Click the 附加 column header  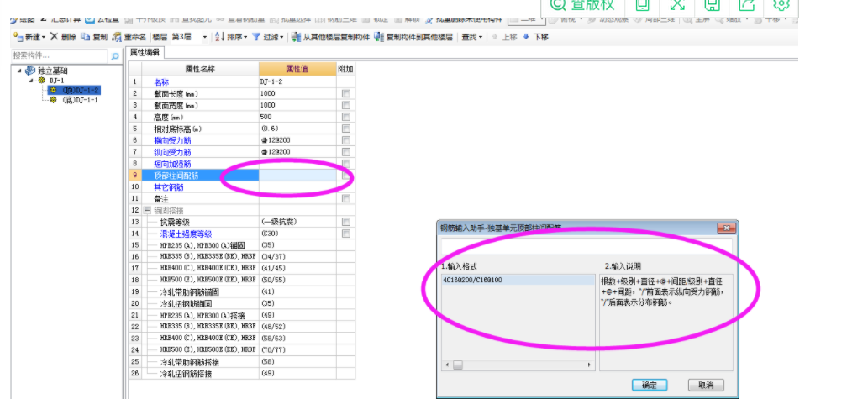point(345,69)
